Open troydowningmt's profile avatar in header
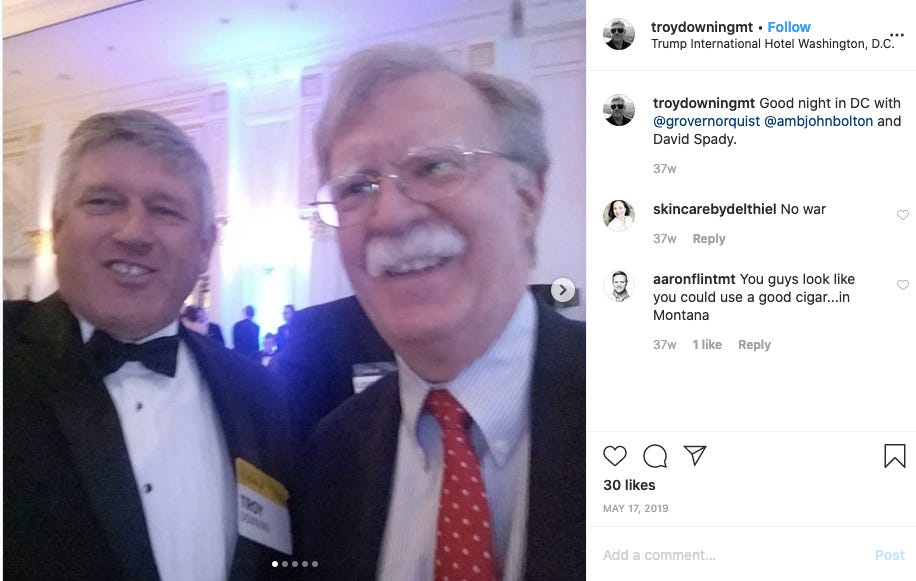The image size is (916, 581). 619,34
